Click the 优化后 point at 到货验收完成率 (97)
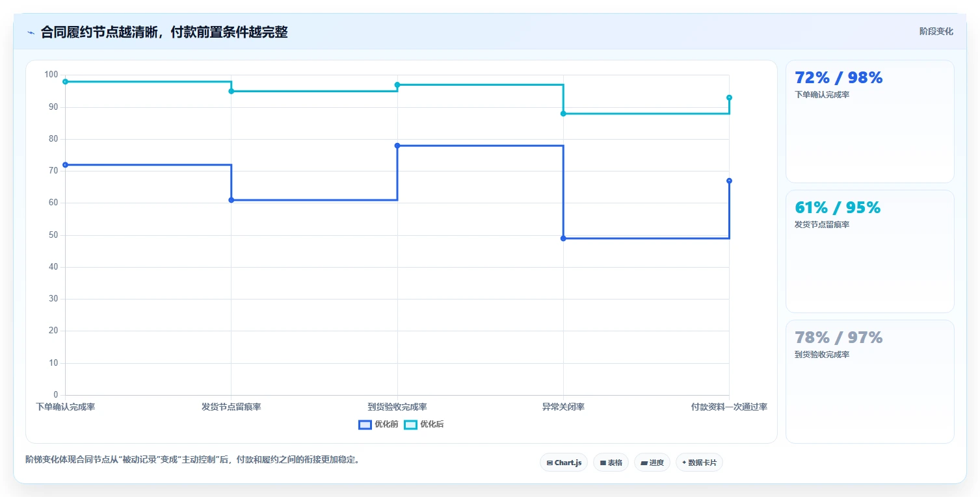980x497 pixels. coord(397,85)
